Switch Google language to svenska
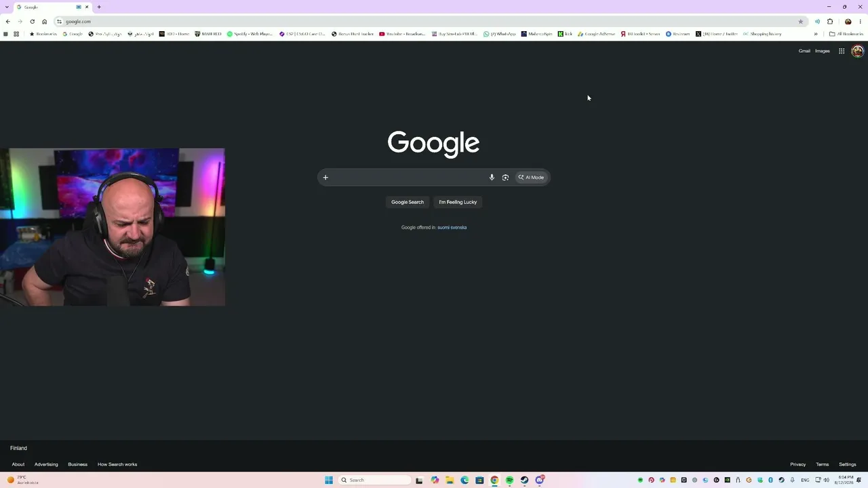 459,228
